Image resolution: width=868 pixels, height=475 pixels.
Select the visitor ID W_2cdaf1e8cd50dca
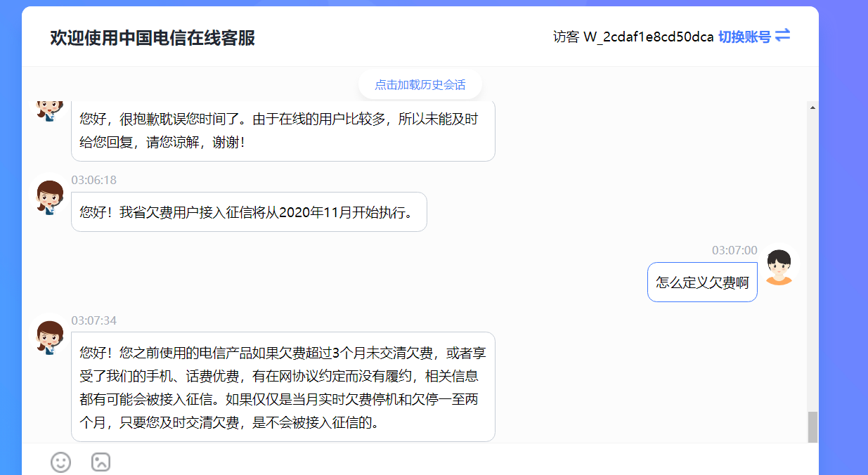pos(650,37)
